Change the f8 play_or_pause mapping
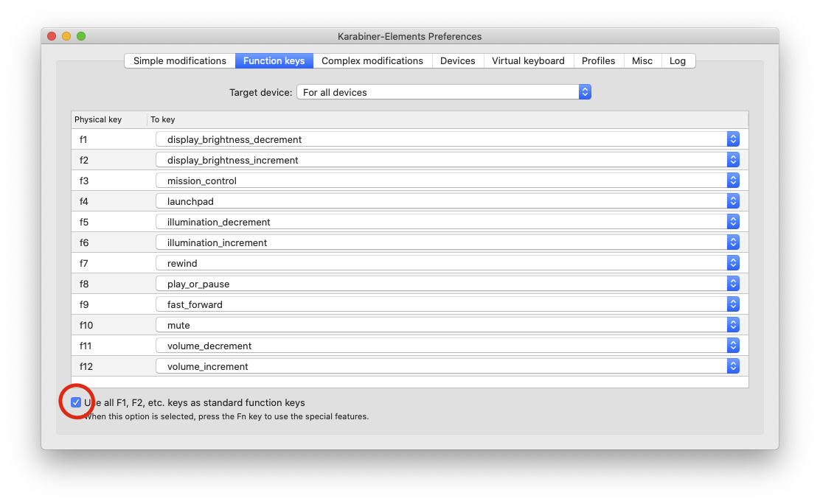820x504 pixels. coord(448,284)
